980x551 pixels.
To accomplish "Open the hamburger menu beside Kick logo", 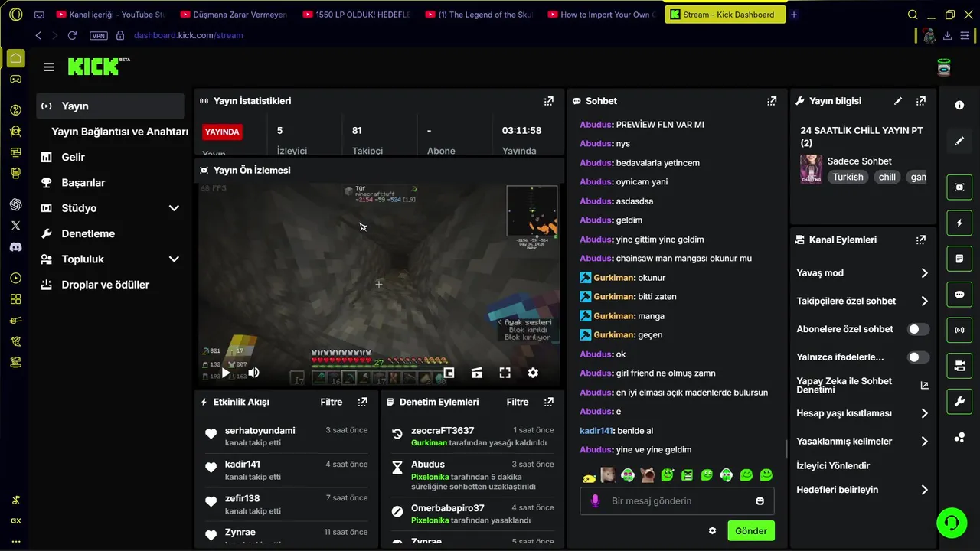I will [x=49, y=67].
